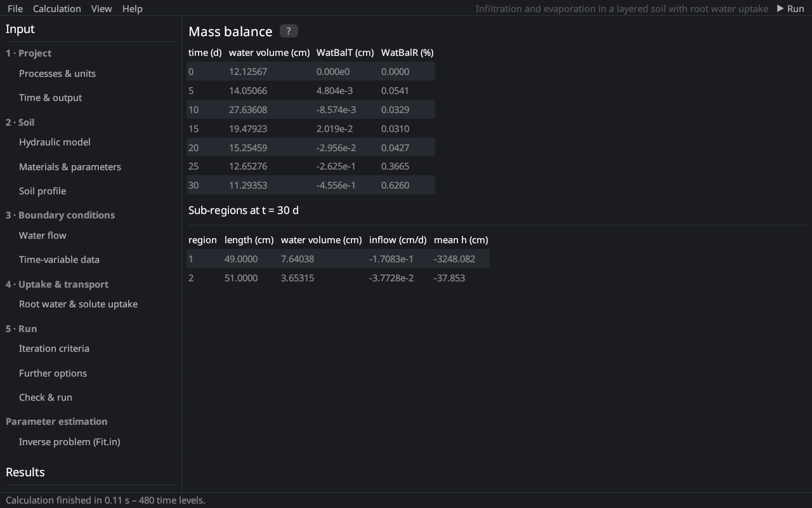
Task: Click the 'region' column header
Action: click(202, 240)
